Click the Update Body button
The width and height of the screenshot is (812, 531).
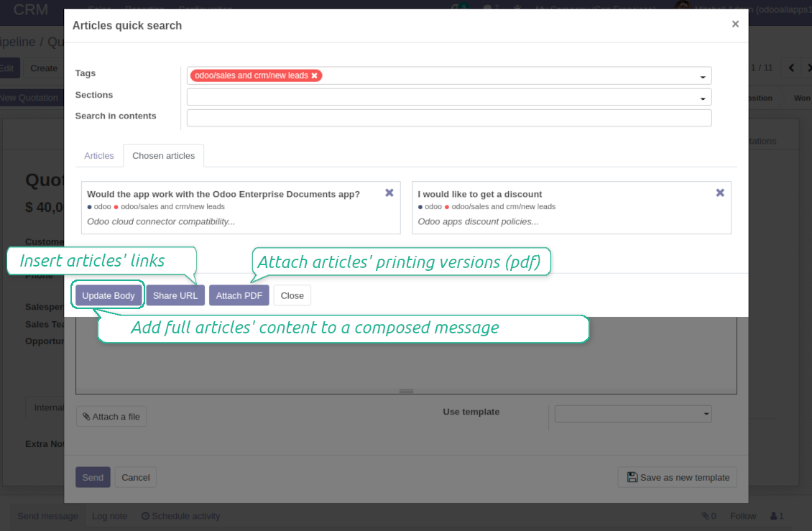[x=109, y=295]
